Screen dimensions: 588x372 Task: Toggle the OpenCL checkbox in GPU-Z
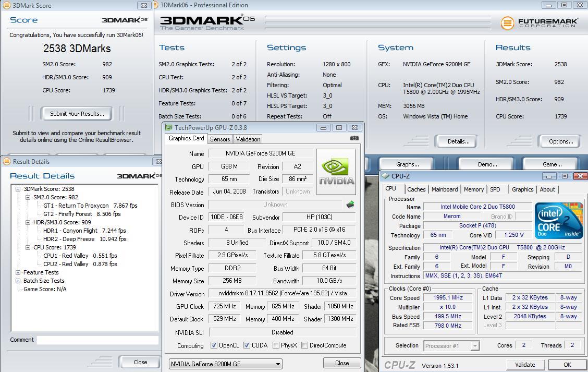(x=214, y=345)
